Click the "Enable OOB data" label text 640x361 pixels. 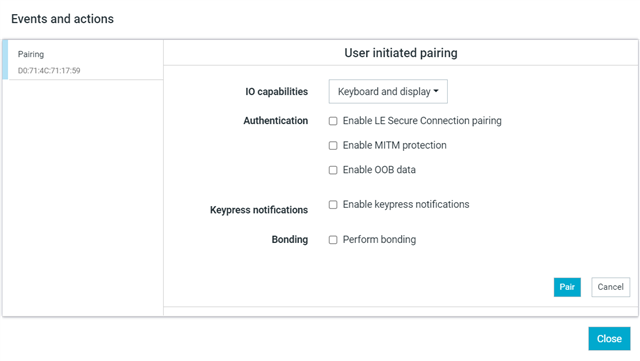point(379,170)
